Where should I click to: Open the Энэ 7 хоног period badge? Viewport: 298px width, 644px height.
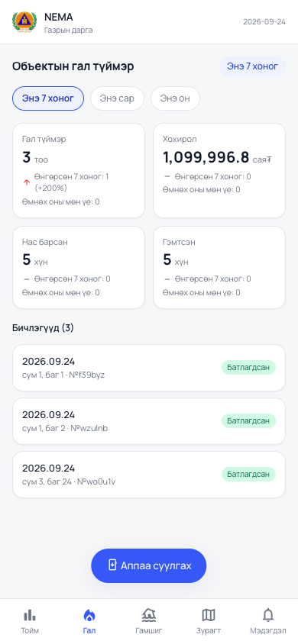(252, 66)
